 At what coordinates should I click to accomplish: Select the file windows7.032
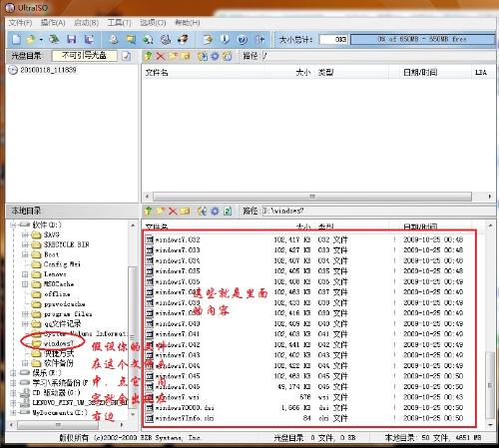pyautogui.click(x=178, y=239)
